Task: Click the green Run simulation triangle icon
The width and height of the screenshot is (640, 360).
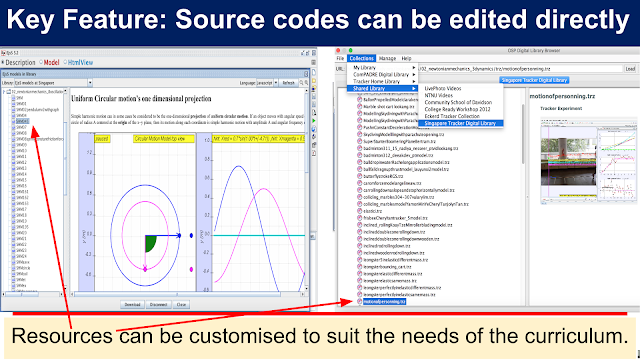Action: click(x=313, y=121)
